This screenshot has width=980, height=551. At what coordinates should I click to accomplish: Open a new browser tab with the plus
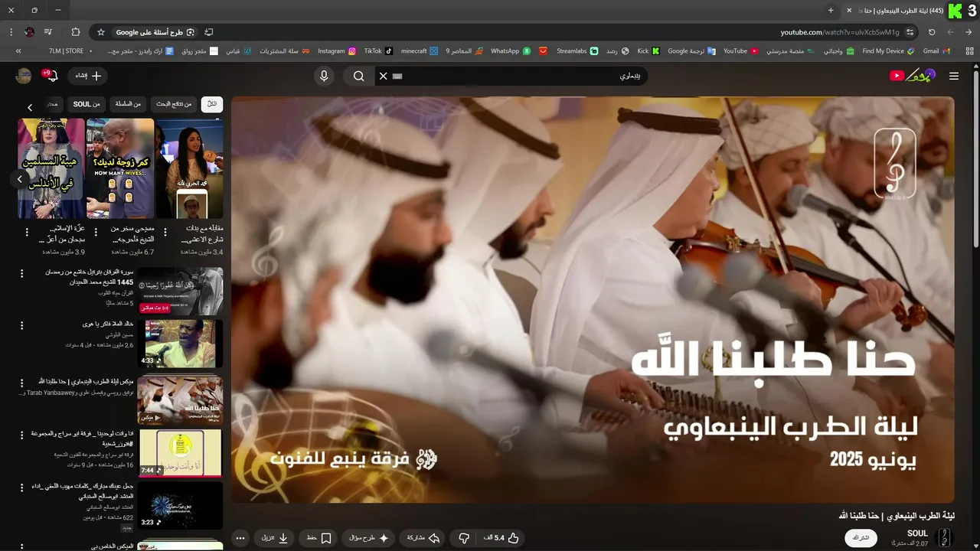(x=831, y=10)
